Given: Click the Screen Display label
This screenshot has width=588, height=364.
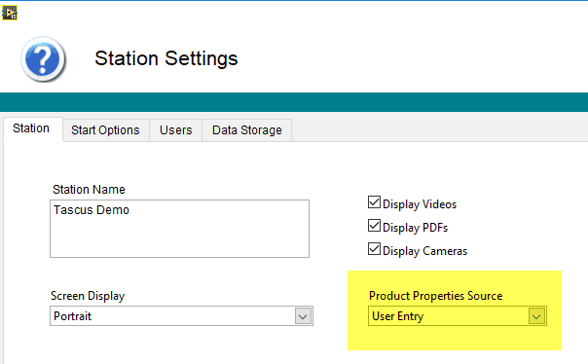Looking at the screenshot, I should [88, 296].
